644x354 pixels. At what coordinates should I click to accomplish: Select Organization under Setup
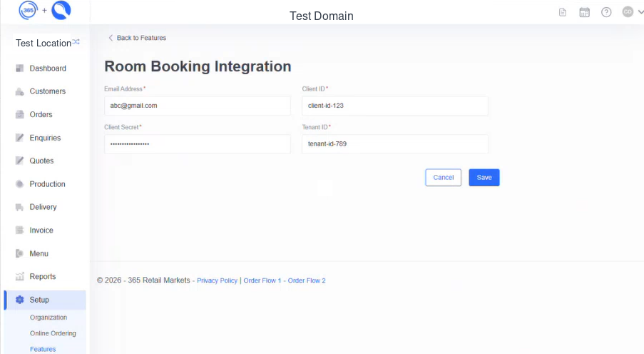48,318
